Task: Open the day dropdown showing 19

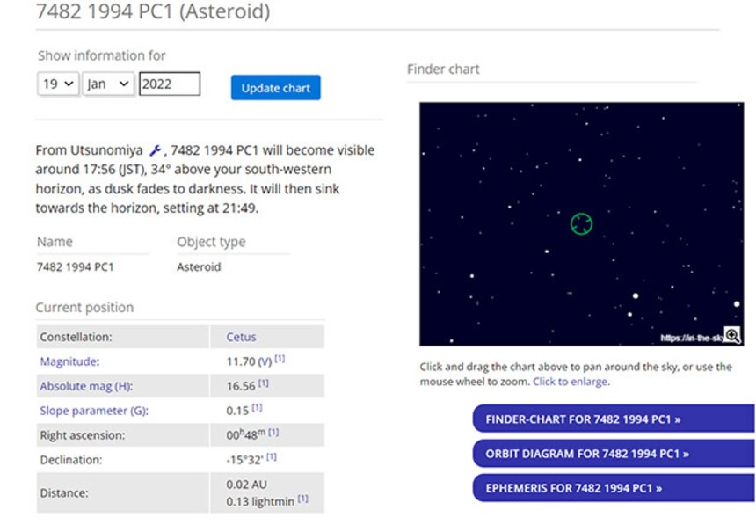Action: (58, 84)
